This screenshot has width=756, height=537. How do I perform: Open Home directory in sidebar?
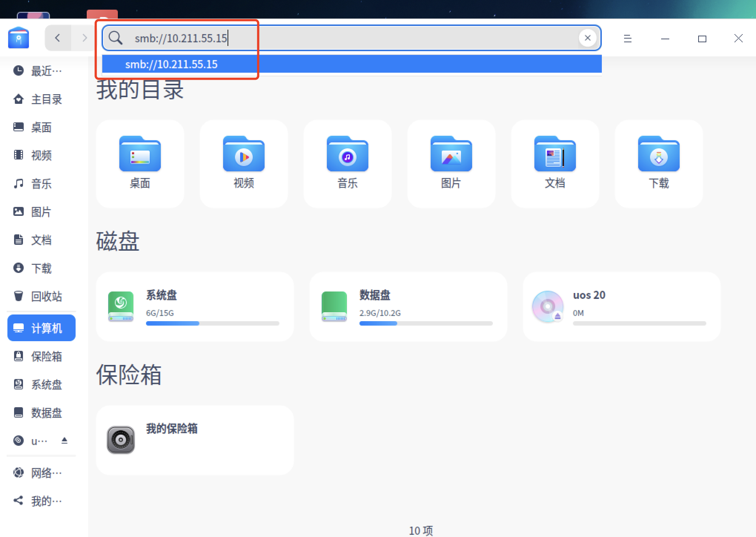click(x=41, y=99)
